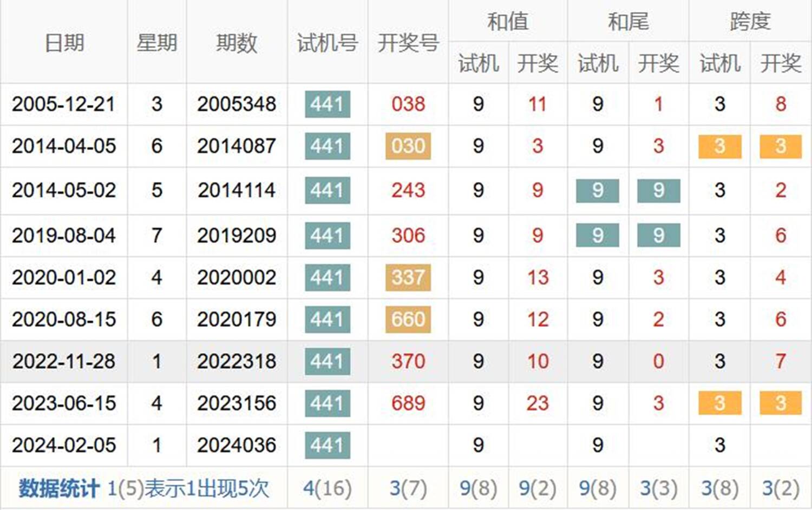The width and height of the screenshot is (812, 510).
Task: Select the 和尾 group header
Action: tap(627, 21)
